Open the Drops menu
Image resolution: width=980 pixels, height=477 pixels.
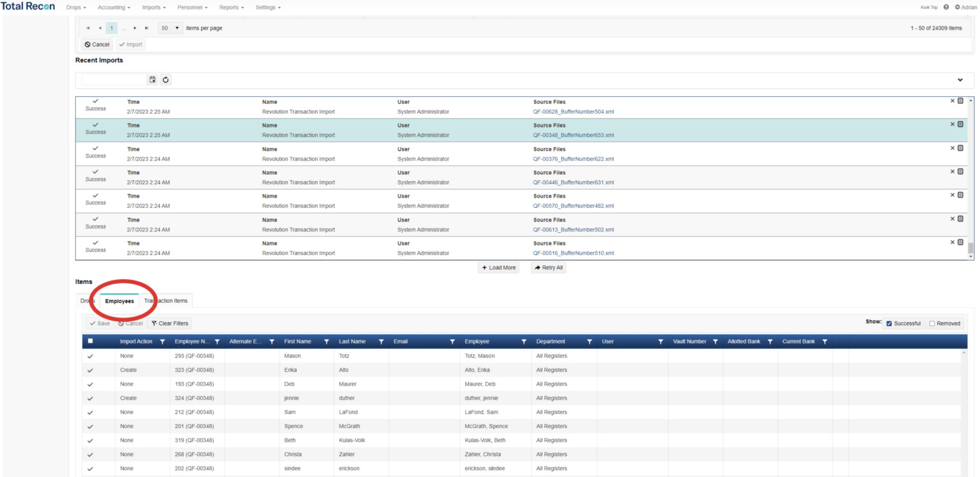[x=76, y=7]
